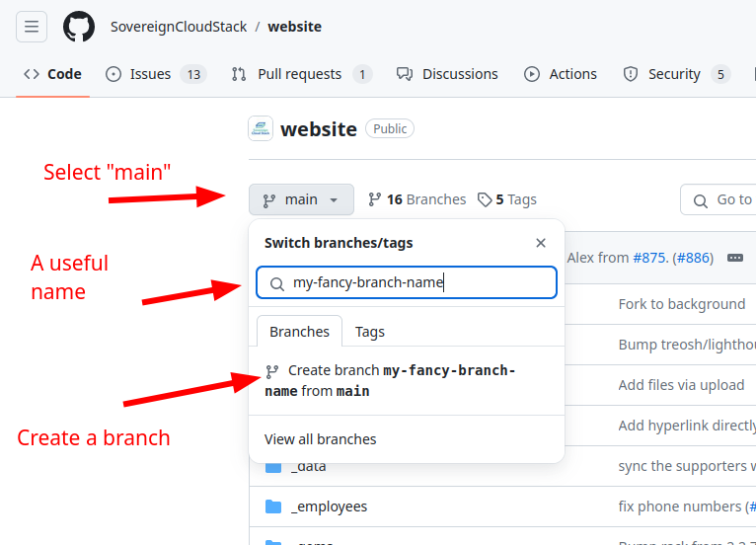Close the Switch branches/tags popup

541,243
